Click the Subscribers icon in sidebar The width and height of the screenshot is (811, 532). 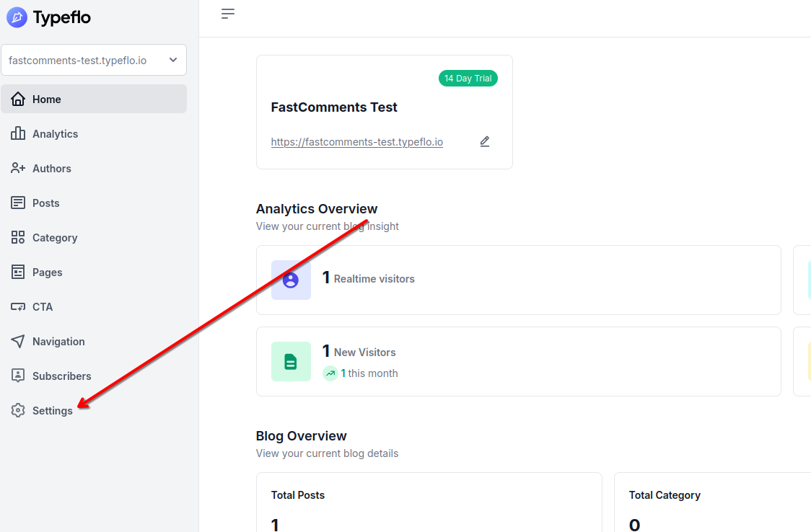[x=18, y=376]
